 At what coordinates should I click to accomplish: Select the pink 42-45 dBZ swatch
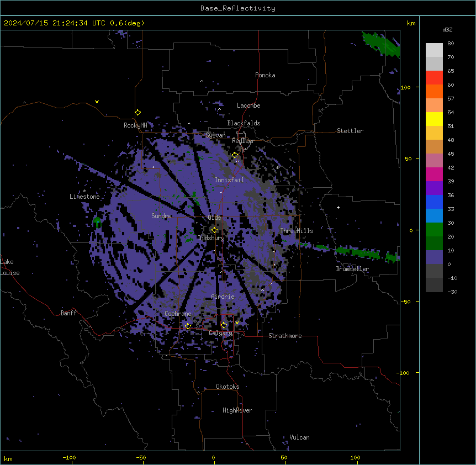434,161
